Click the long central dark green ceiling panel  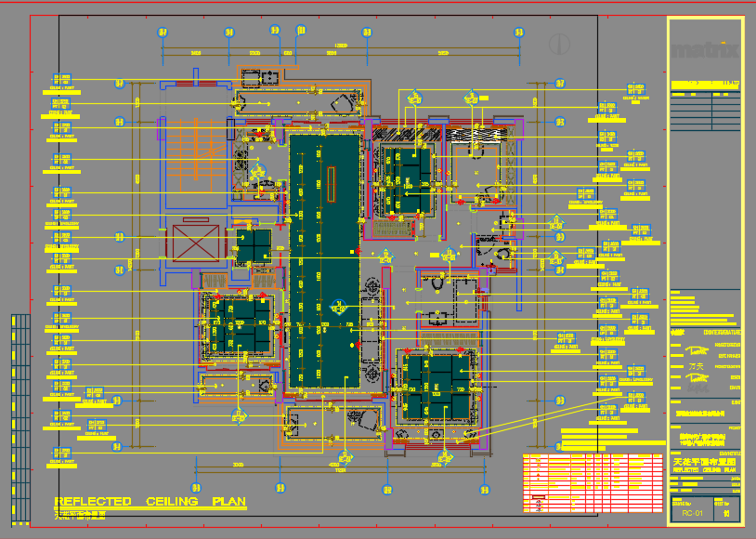324,260
